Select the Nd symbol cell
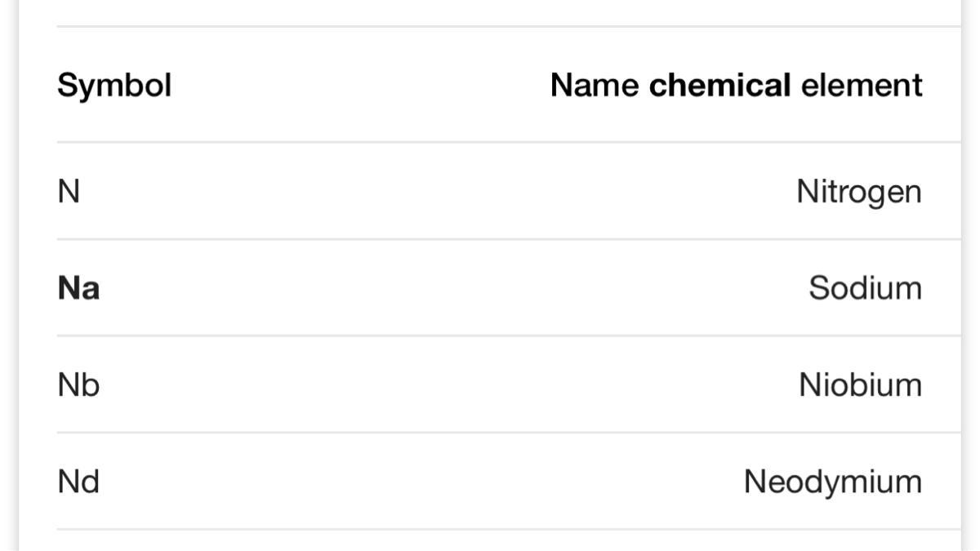The width and height of the screenshot is (980, 551). click(x=78, y=482)
